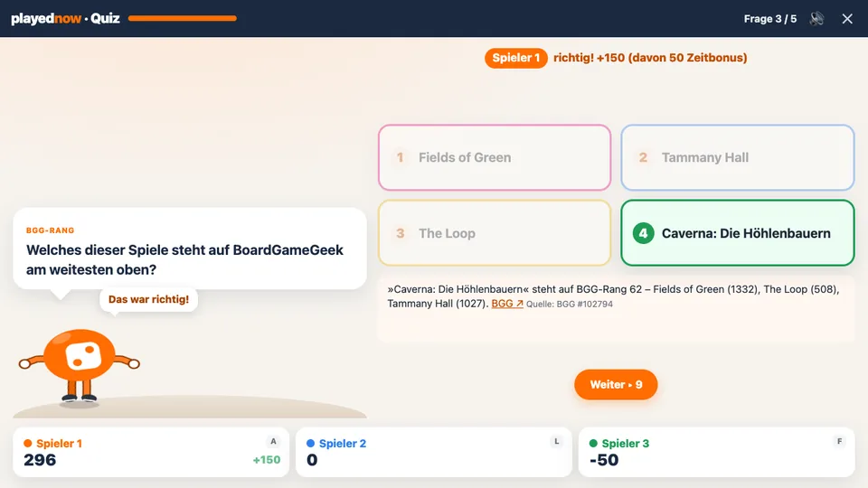868x488 pixels.
Task: Click the Quelle: BGG #102794 source text
Action: point(569,304)
